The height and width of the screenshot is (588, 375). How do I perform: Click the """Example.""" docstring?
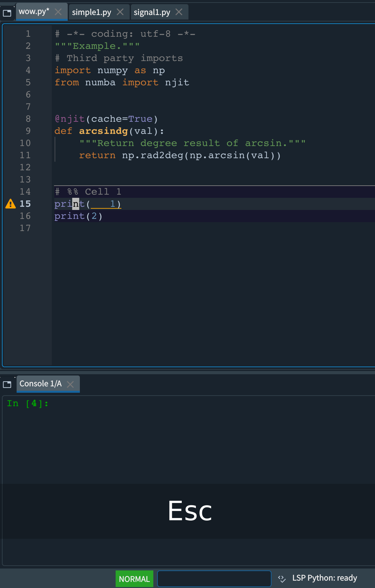tap(97, 46)
